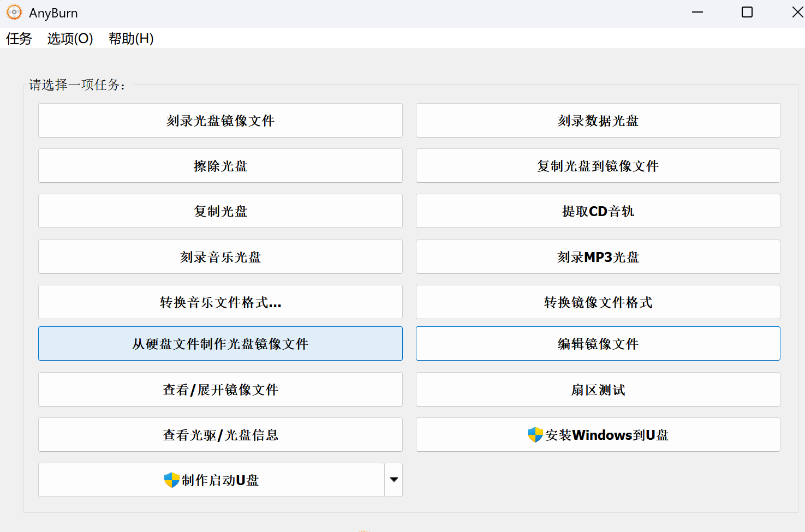Image resolution: width=805 pixels, height=532 pixels.
Task: Close the AnyBurn window
Action: [797, 12]
